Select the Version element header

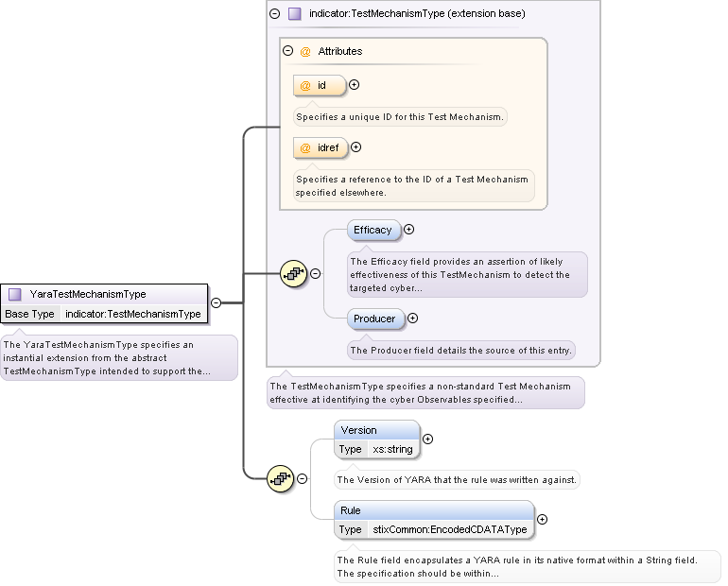tap(376, 430)
